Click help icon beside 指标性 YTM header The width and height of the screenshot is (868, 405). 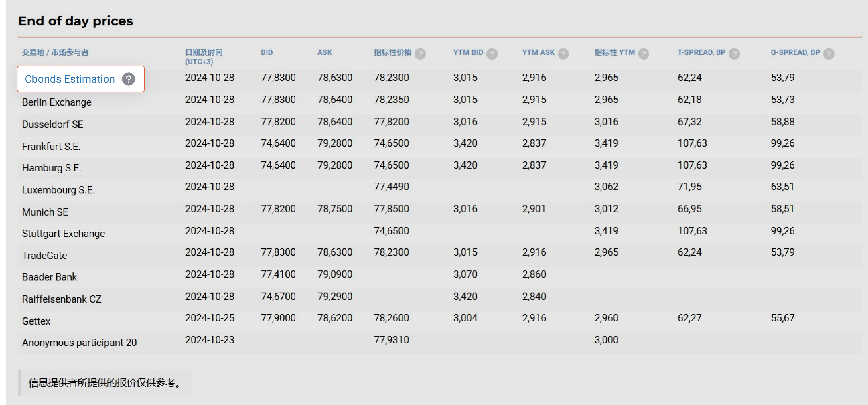[644, 54]
